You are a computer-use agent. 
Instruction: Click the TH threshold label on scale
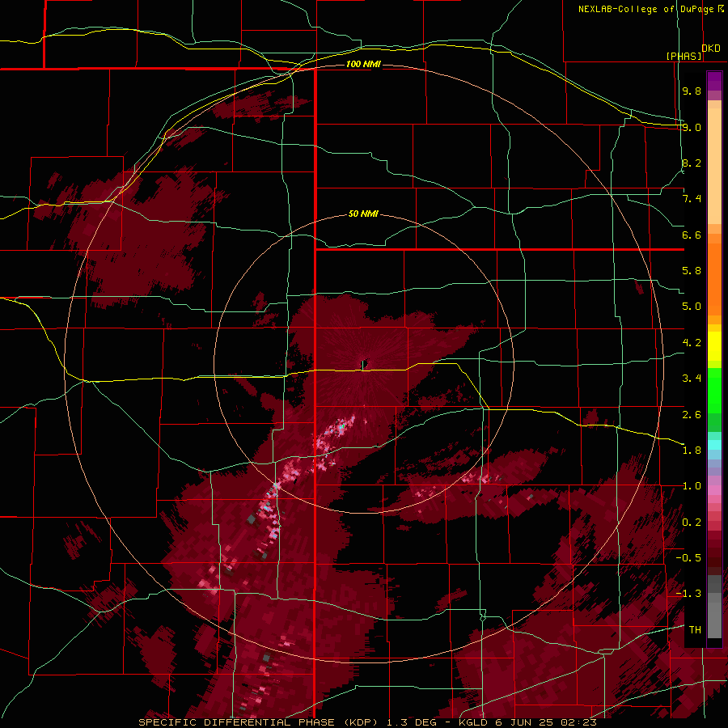695,630
